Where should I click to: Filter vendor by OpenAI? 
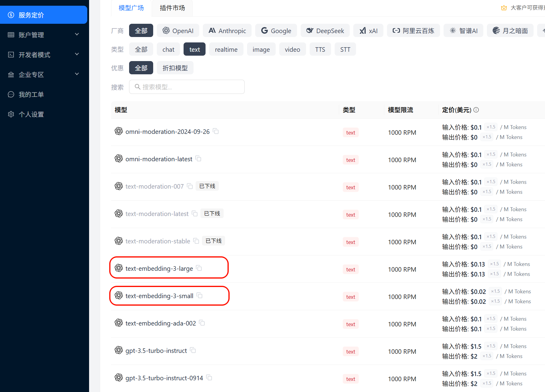click(x=178, y=30)
